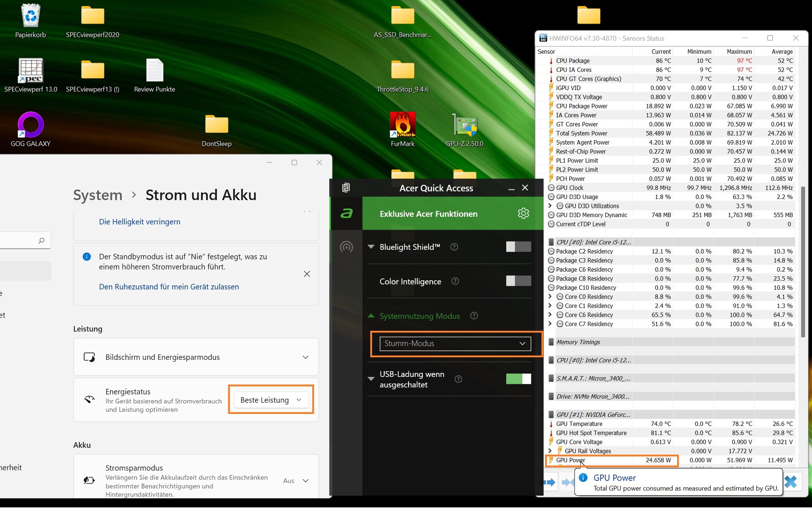Open the GPU-Z.2.50.0 desktop icon
Screen dimensions: 812x508
pyautogui.click(x=464, y=125)
